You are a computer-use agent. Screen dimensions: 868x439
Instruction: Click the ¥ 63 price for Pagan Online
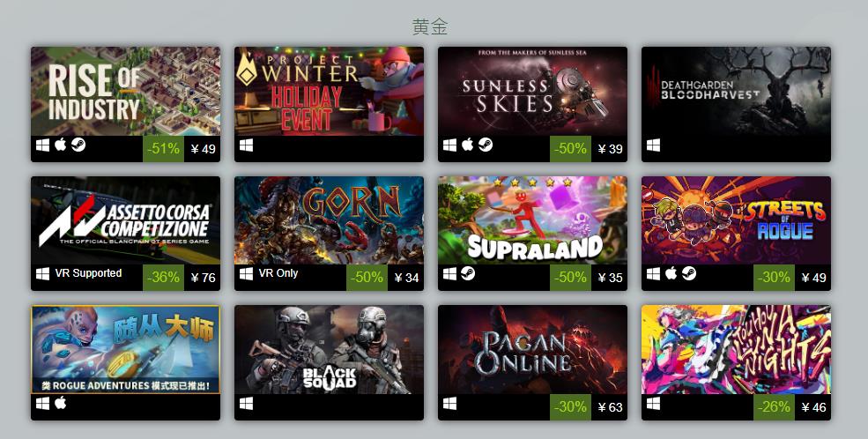click(x=610, y=407)
